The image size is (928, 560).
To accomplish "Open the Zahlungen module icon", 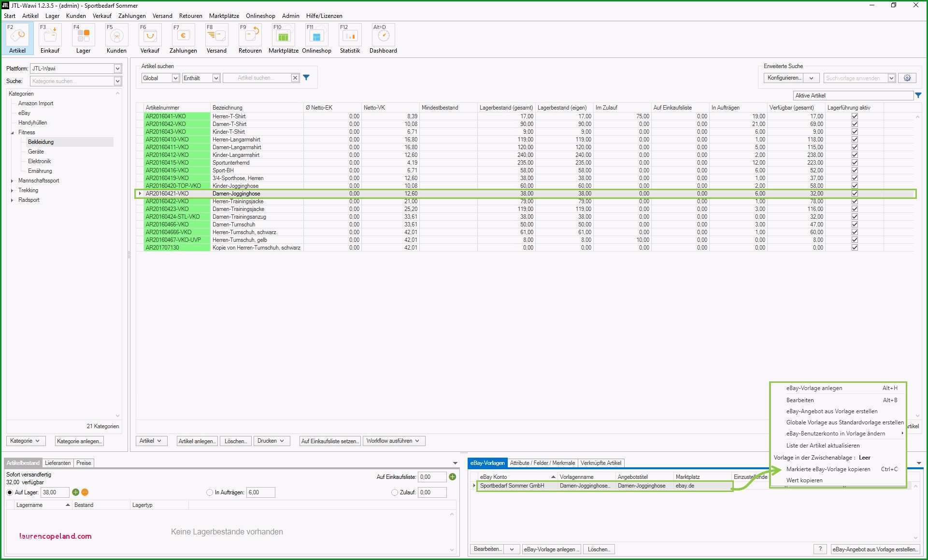I will coord(183,39).
